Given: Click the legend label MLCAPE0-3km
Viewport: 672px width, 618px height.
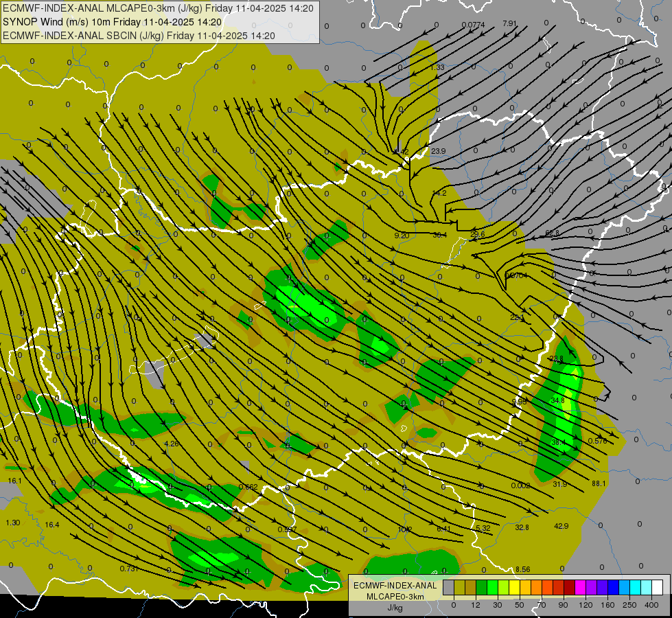Looking at the screenshot, I should (395, 597).
